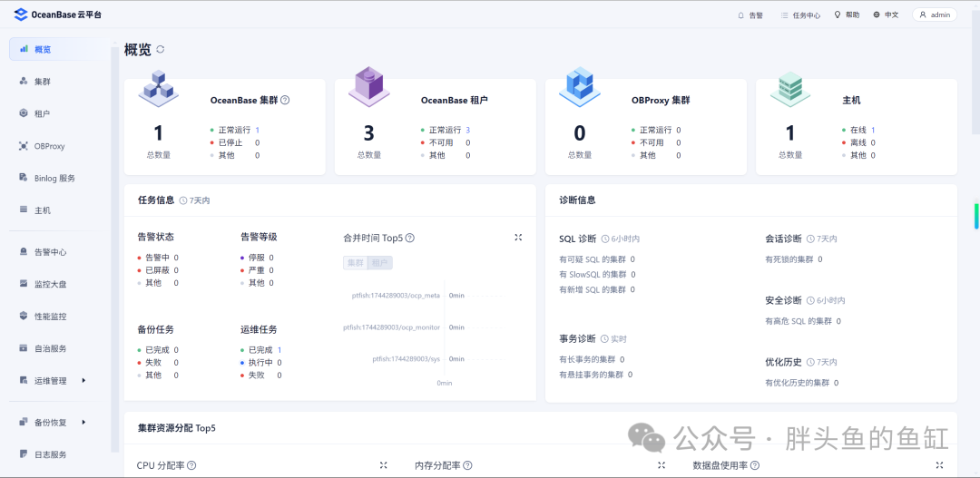Click the sidebar vertical scrollbar
This screenshot has height=478, width=980.
click(114, 250)
